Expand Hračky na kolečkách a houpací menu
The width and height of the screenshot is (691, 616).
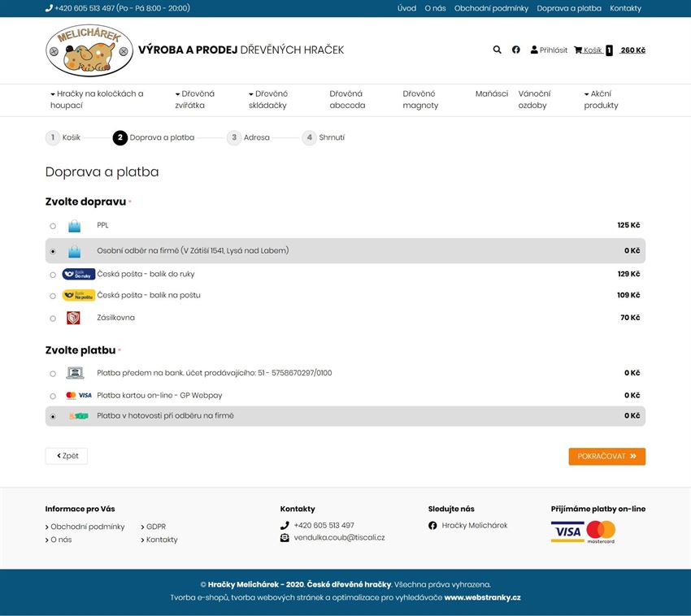[x=97, y=100]
